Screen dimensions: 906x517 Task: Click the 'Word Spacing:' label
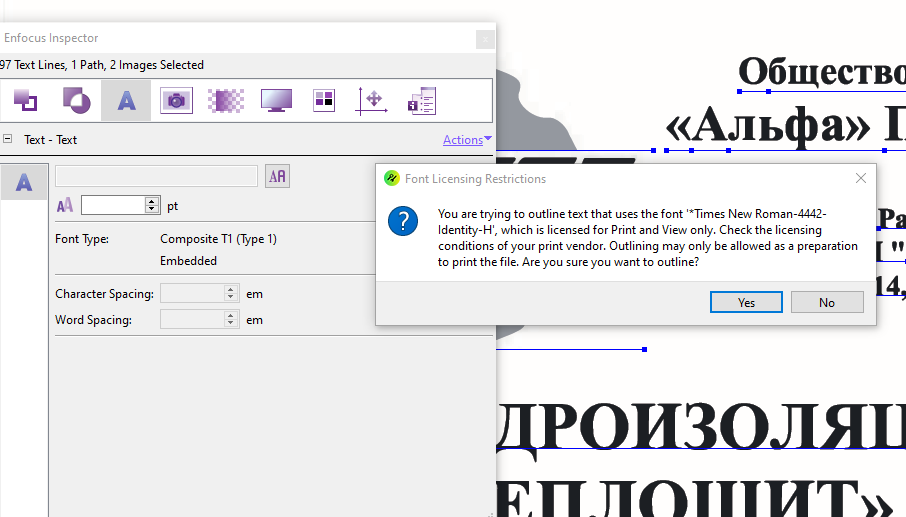[x=93, y=319]
